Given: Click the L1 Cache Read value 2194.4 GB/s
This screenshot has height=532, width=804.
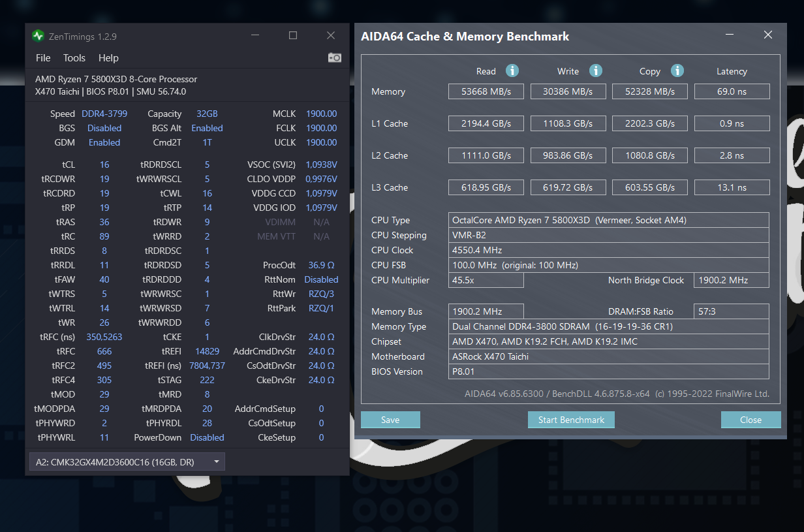Looking at the screenshot, I should point(486,123).
